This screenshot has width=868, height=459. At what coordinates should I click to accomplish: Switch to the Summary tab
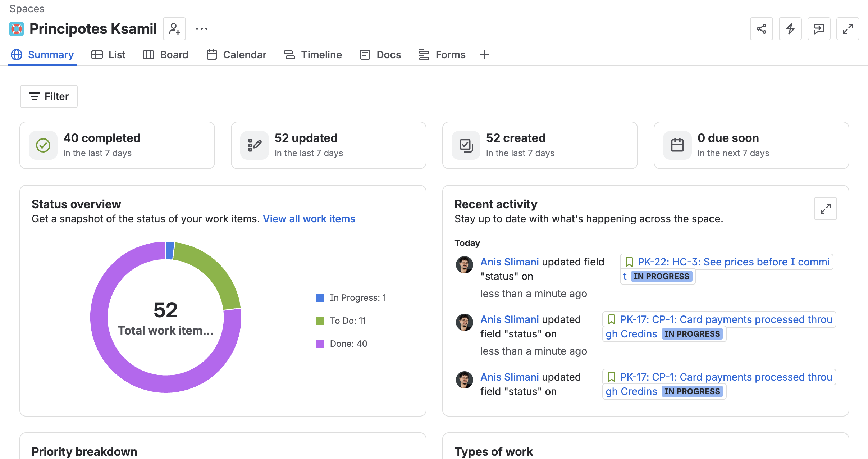42,55
